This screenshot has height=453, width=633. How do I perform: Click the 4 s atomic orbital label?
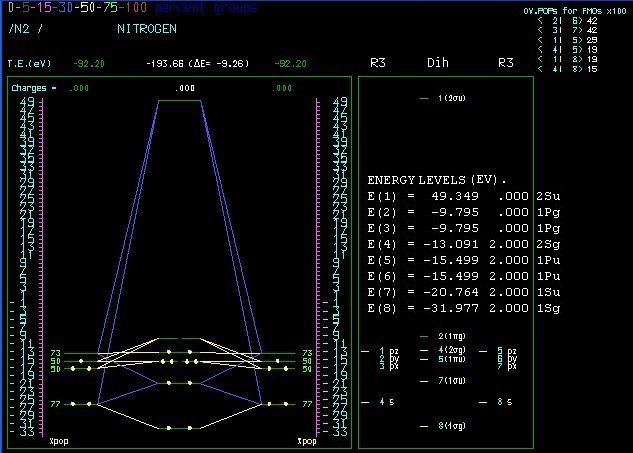(x=387, y=402)
